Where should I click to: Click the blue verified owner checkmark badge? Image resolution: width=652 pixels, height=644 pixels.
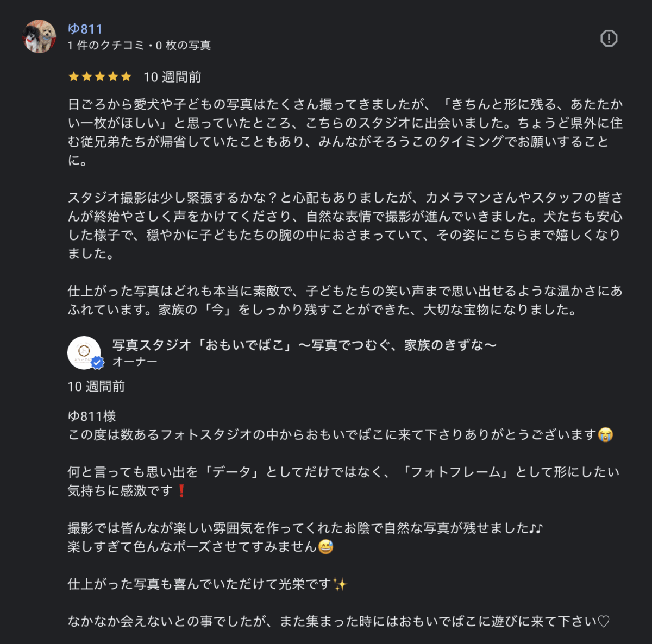(97, 363)
